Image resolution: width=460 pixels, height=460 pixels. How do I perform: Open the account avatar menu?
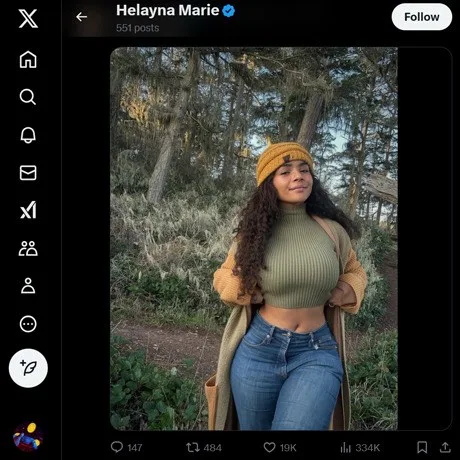(x=28, y=437)
